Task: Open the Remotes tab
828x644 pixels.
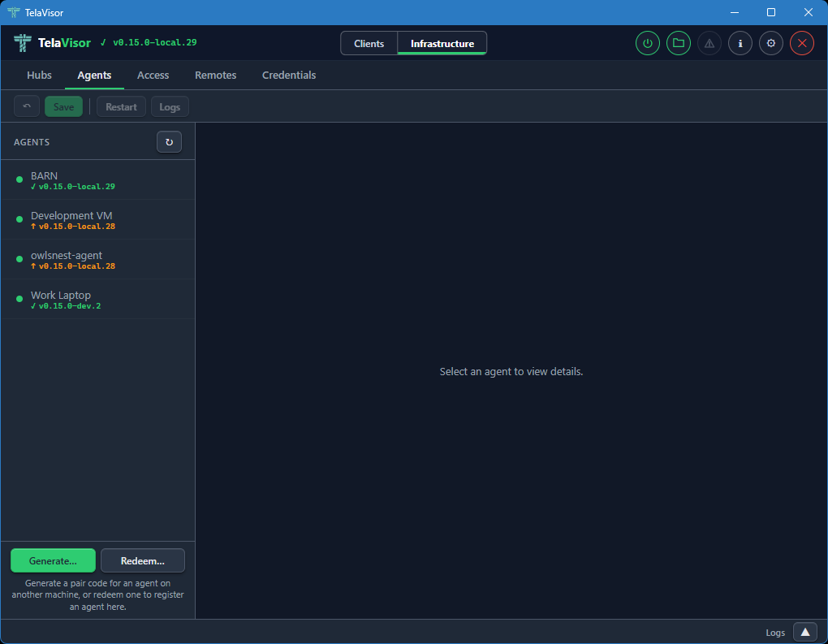Action: coord(215,75)
